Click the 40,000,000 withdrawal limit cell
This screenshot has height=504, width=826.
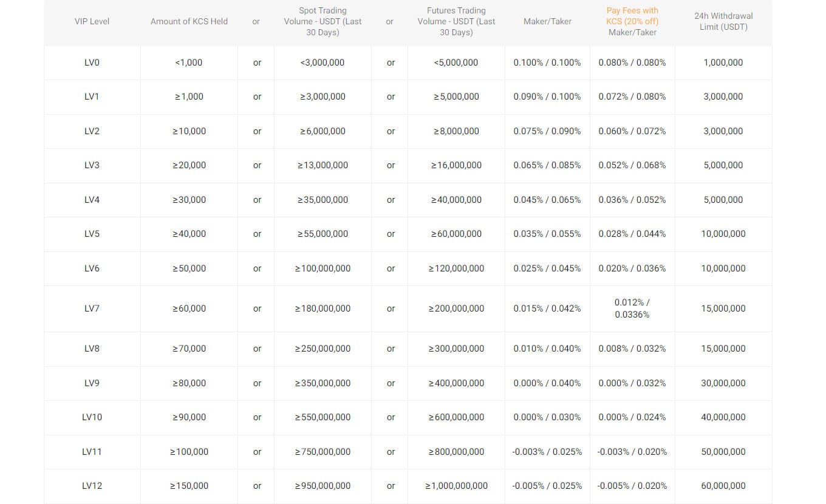point(723,417)
